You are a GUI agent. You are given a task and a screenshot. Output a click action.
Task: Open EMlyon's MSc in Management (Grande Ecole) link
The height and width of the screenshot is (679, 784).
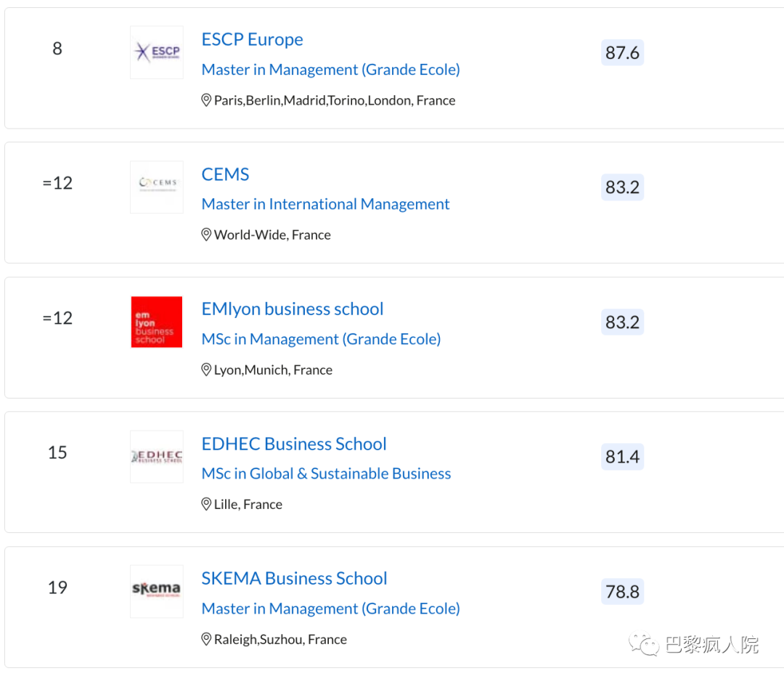321,339
